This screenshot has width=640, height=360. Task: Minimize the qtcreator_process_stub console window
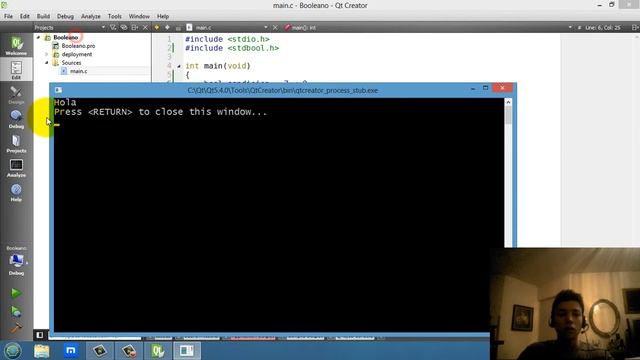coord(473,88)
